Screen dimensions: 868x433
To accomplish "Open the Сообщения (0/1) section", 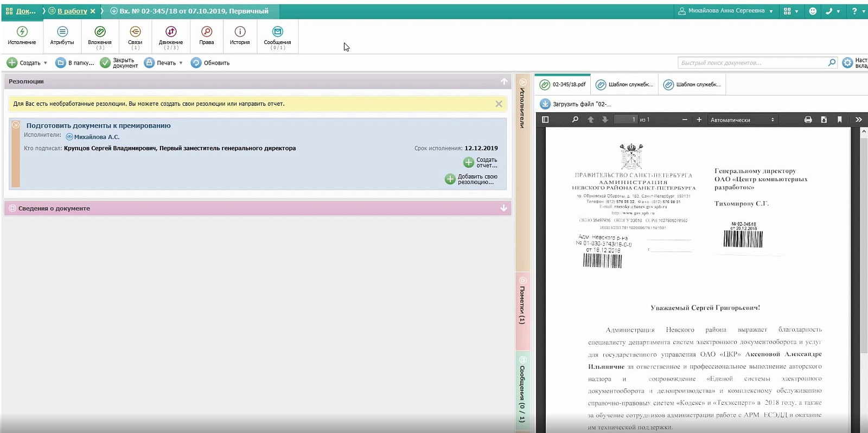I will 277,37.
